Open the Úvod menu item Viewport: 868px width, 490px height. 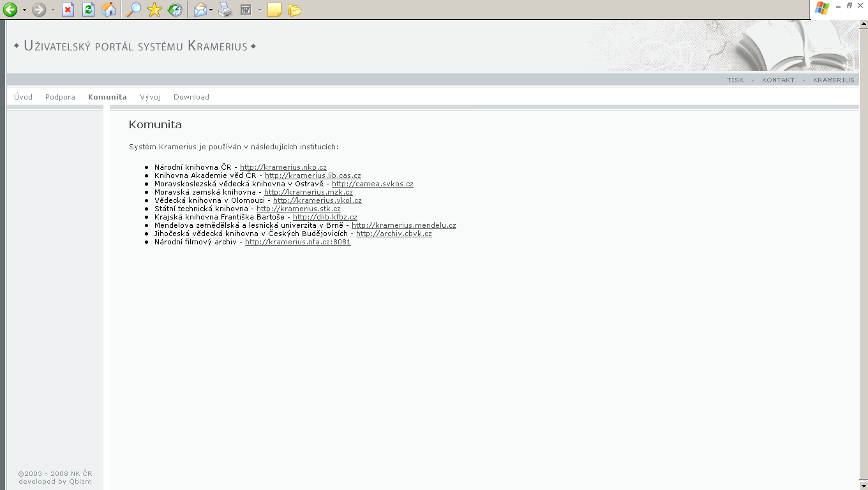tap(24, 97)
